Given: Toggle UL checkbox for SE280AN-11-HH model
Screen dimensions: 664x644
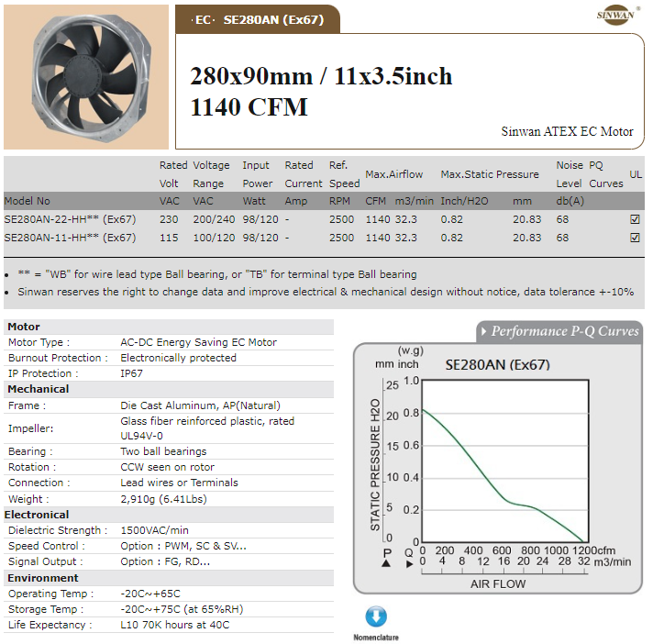Looking at the screenshot, I should click(635, 238).
